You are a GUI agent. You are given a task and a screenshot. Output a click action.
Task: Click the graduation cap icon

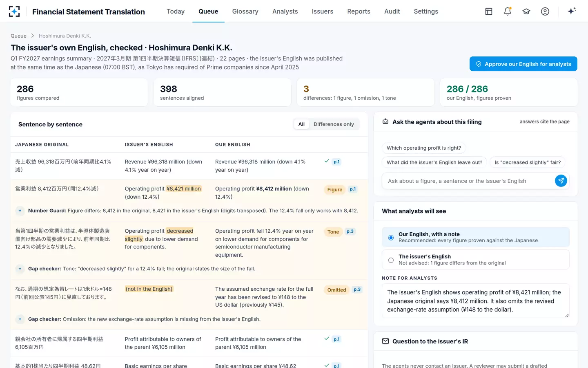click(526, 11)
